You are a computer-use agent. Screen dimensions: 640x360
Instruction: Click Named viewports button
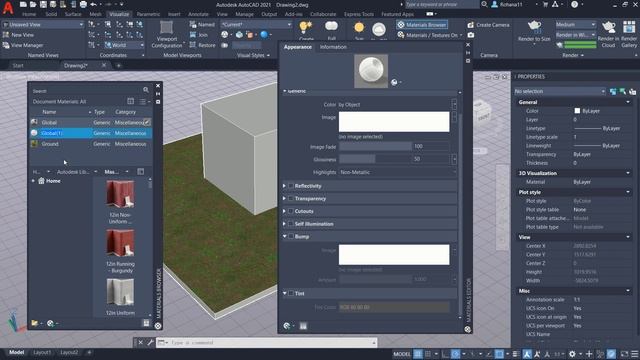(x=202, y=24)
